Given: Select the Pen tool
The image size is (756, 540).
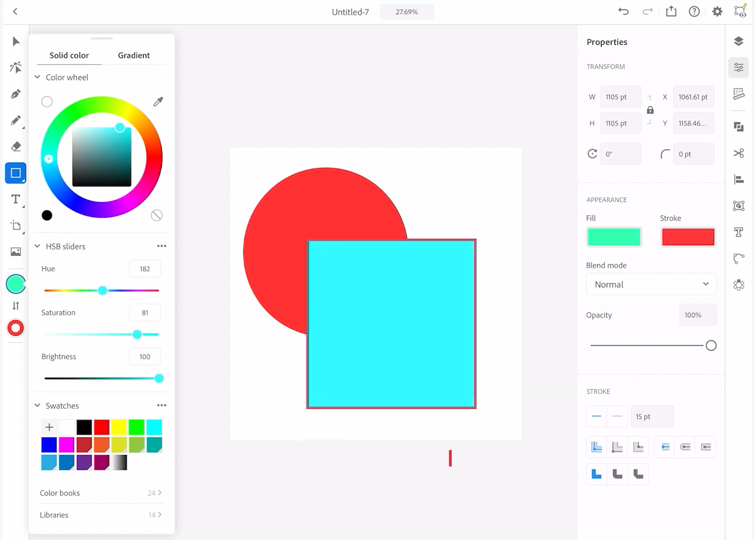Looking at the screenshot, I should pyautogui.click(x=16, y=94).
